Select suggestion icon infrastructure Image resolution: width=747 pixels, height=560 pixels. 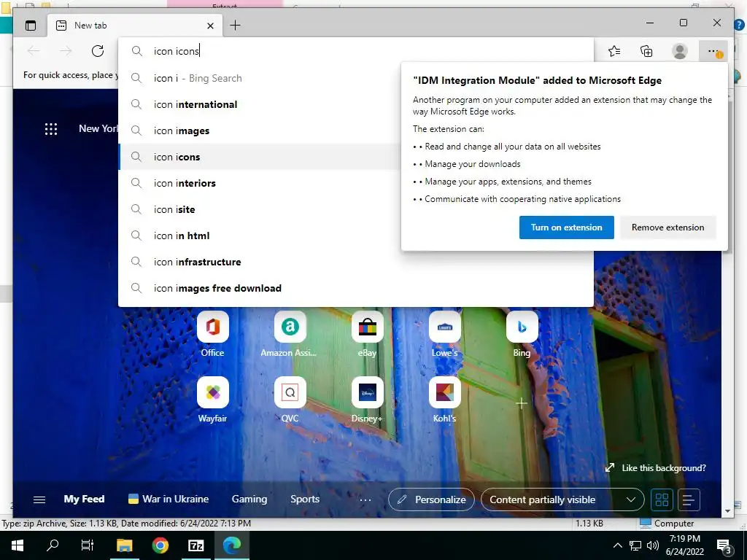[356, 262]
